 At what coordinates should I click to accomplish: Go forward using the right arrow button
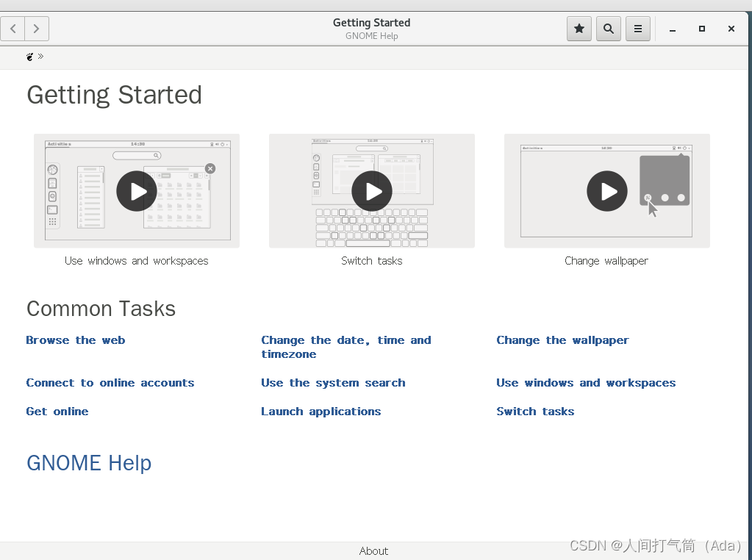tap(37, 29)
